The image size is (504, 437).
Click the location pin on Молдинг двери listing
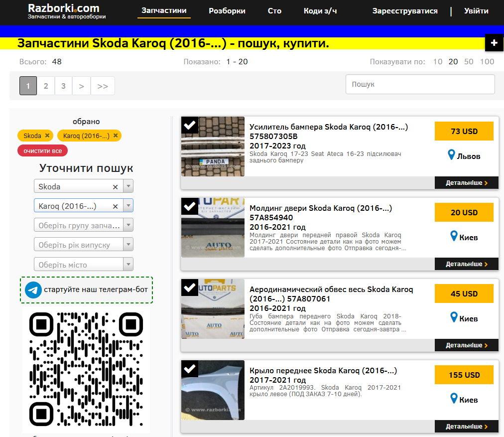(454, 236)
